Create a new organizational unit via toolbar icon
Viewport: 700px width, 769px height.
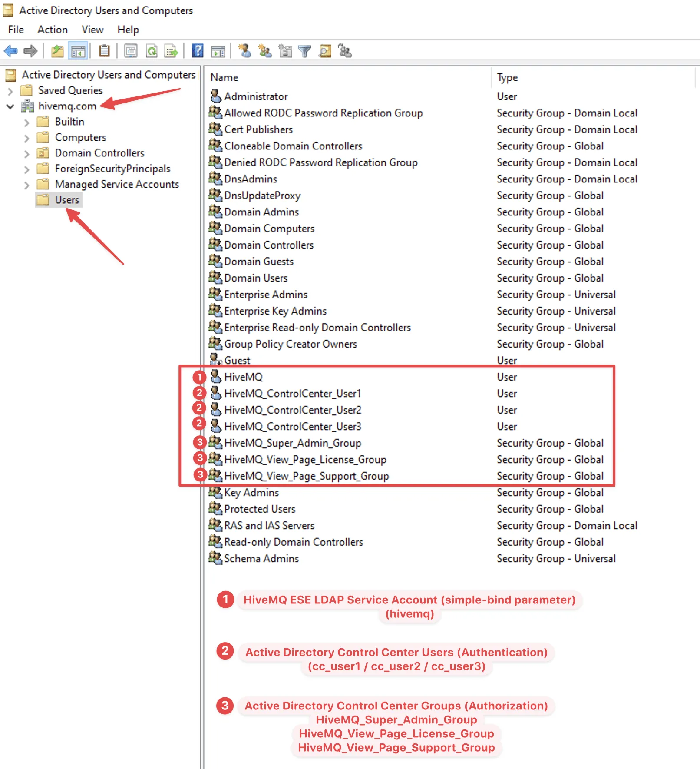(x=285, y=51)
